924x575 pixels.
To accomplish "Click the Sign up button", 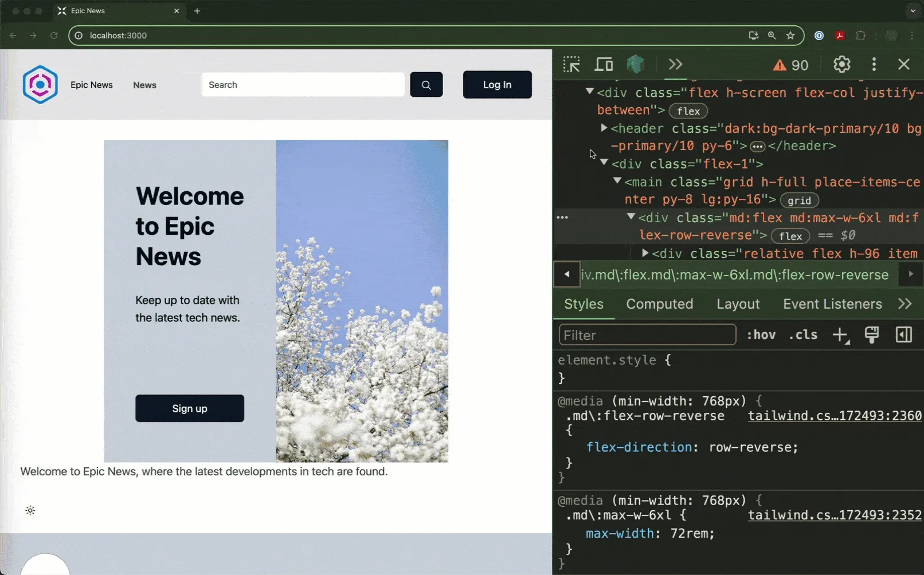I will 190,408.
